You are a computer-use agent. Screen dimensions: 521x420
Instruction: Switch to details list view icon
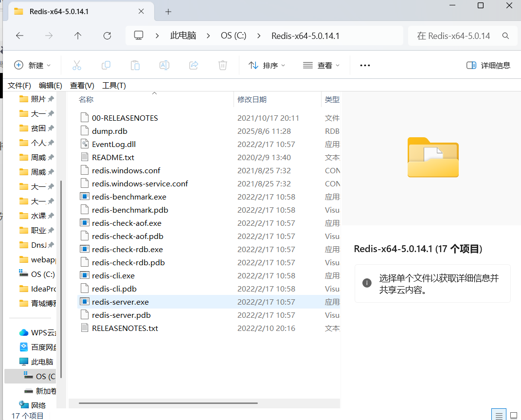[x=499, y=415]
